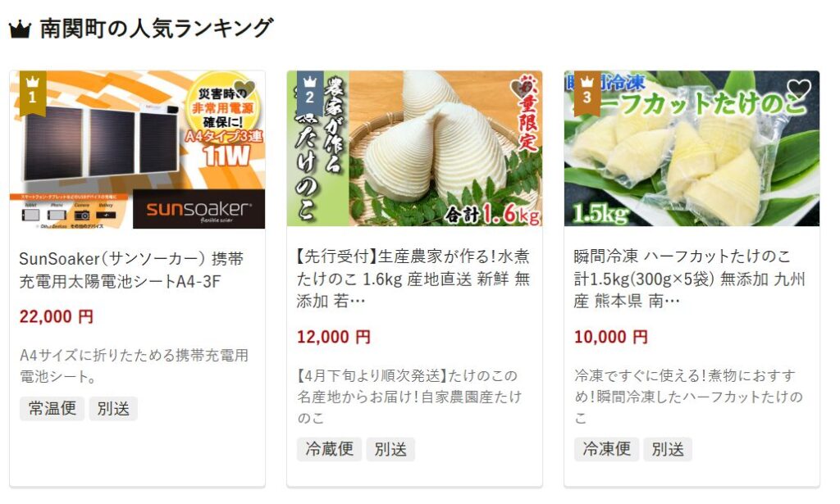Open the SunSoaker solar panel product image
Screen dimensions: 840x504
pyautogui.click(x=137, y=149)
